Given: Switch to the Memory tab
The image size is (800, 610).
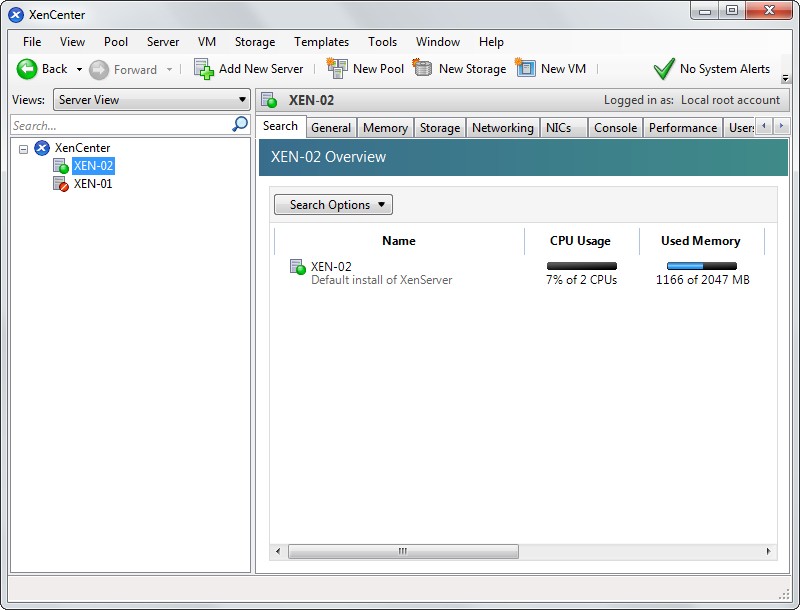Looking at the screenshot, I should click(x=385, y=128).
